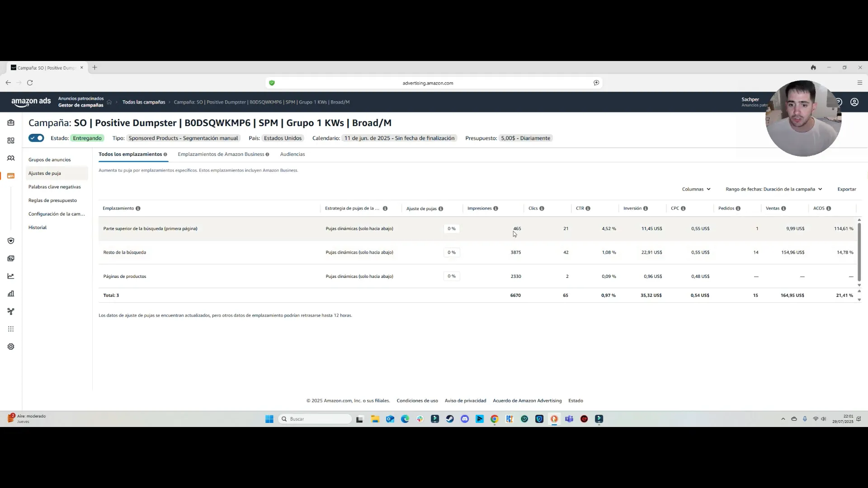Click info icon next to Emplazamiento header
Screen dimensions: 868x488
click(x=138, y=208)
